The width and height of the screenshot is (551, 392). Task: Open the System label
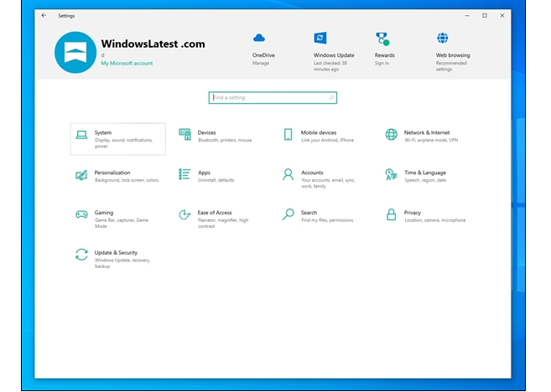[x=103, y=132]
